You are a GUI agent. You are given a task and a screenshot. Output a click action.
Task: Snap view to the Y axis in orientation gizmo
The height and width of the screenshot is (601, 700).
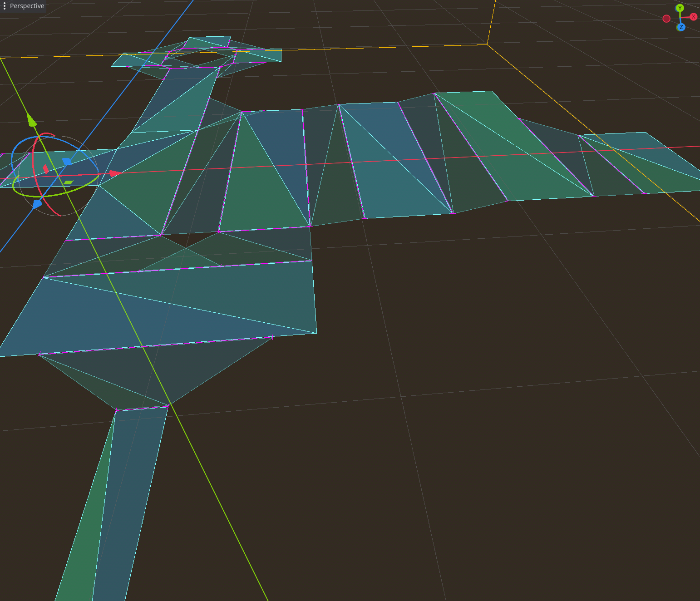pyautogui.click(x=680, y=8)
